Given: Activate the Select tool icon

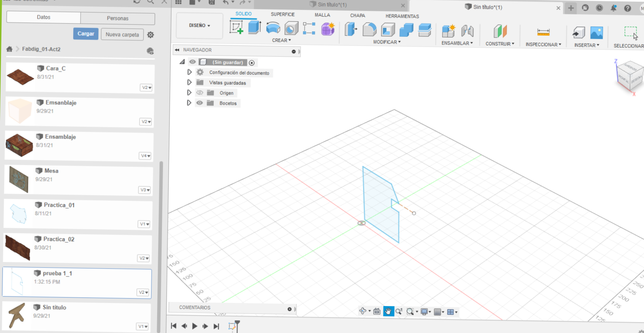Looking at the screenshot, I should click(631, 33).
